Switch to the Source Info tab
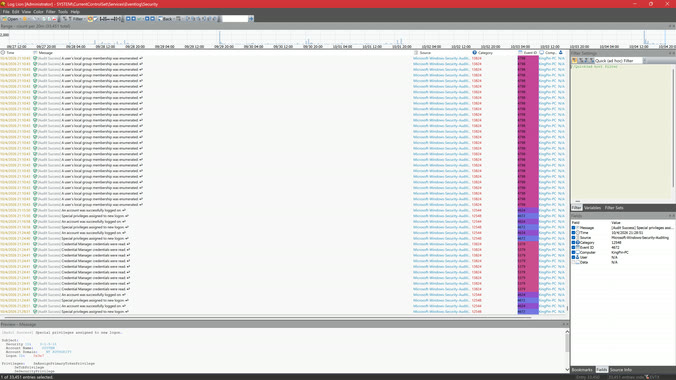Image resolution: width=676 pixels, height=380 pixels. [x=620, y=370]
